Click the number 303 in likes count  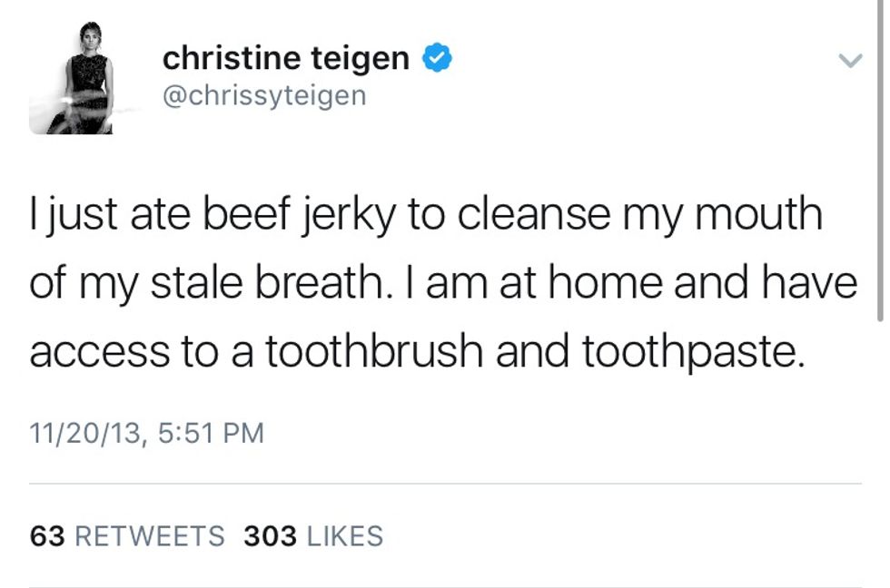click(270, 536)
